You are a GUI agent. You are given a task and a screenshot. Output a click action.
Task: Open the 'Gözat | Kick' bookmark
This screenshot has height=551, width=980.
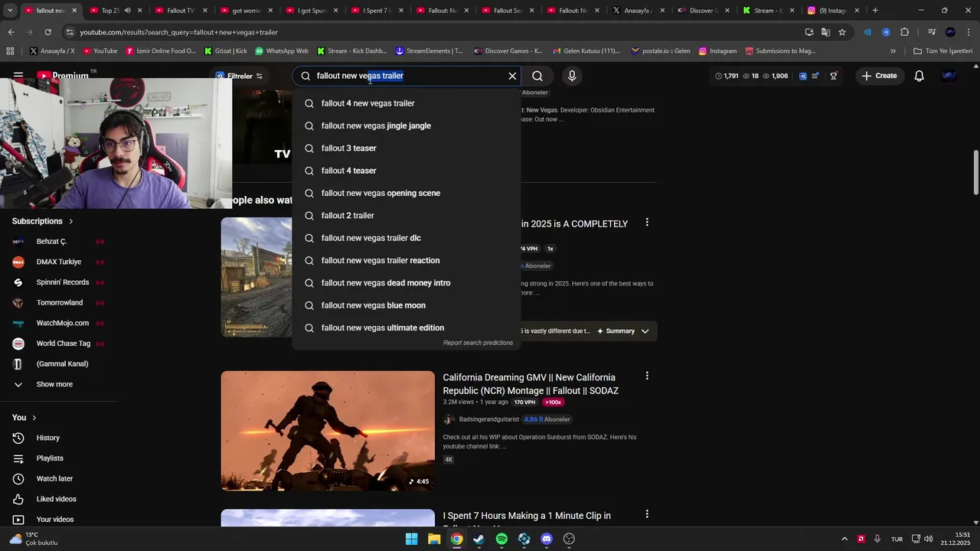(226, 51)
